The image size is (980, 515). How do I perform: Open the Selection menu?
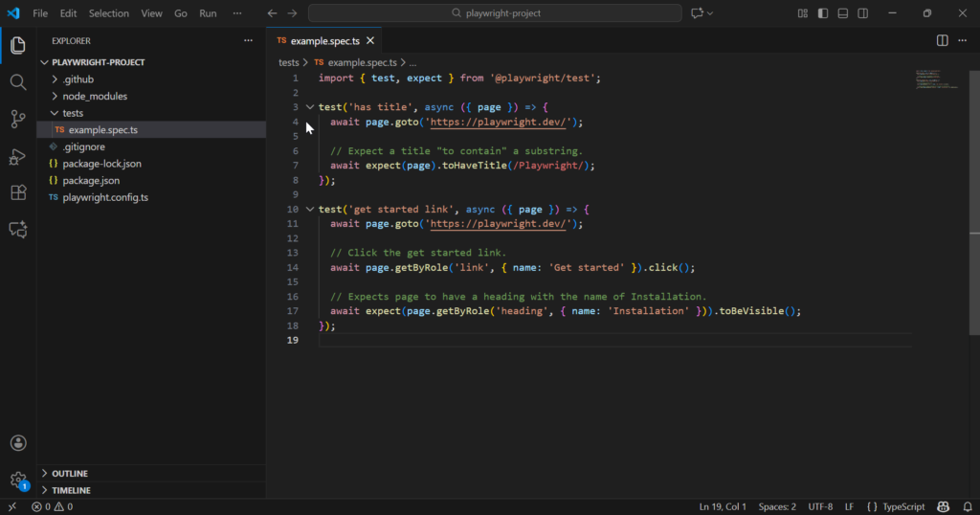(x=108, y=13)
